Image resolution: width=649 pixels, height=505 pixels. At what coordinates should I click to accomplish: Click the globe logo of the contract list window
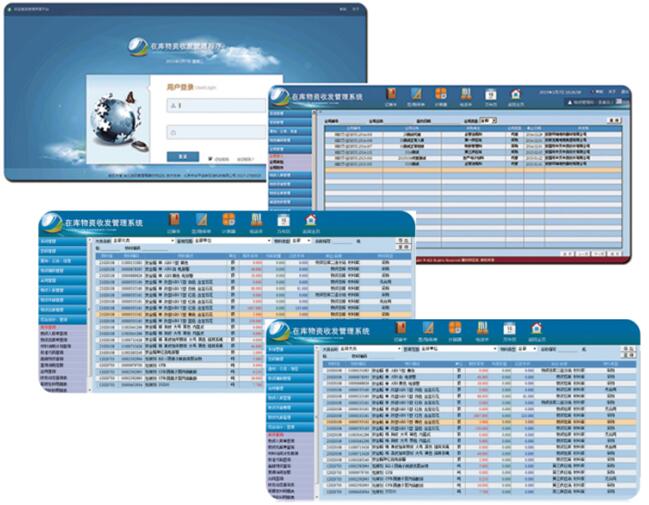(280, 97)
